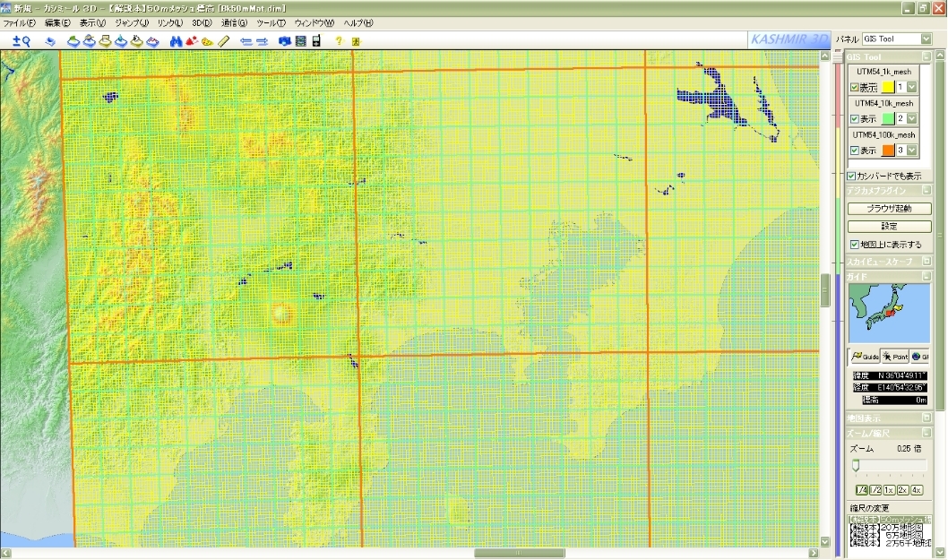The image size is (948, 560).
Task: Open line width dropdown for UTM54_10k_mesh
Action: tap(912, 118)
